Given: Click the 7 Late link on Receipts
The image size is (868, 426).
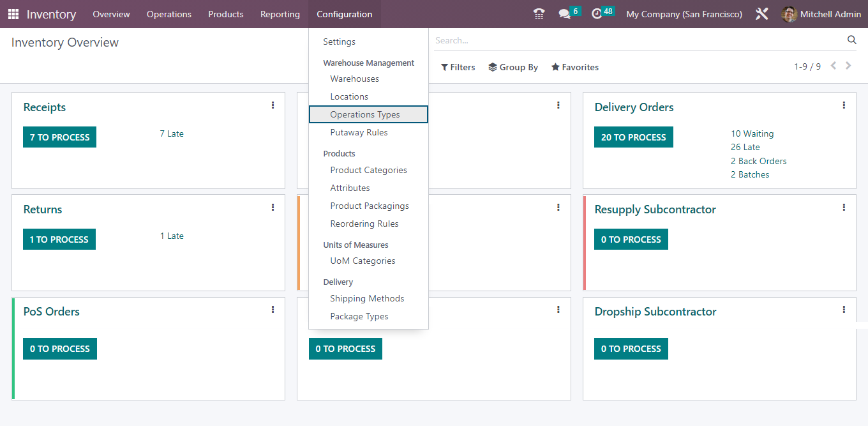Looking at the screenshot, I should [172, 133].
